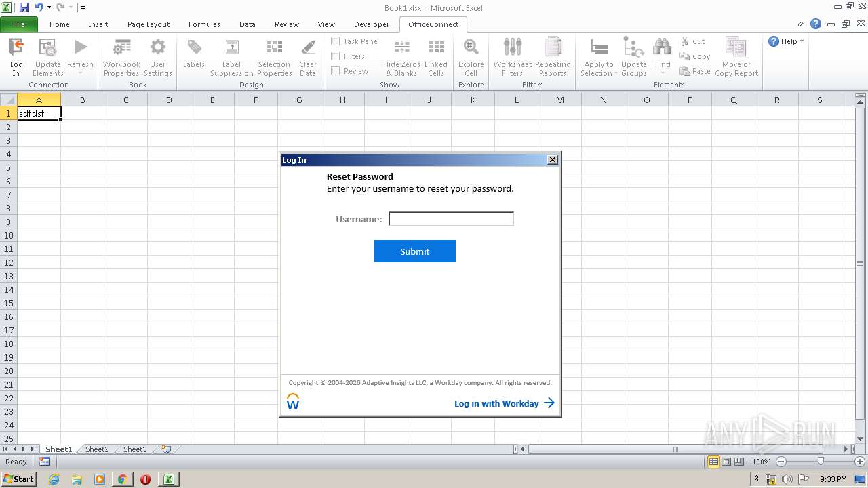Click Copy in the Elements group
The image size is (868, 488).
695,56
